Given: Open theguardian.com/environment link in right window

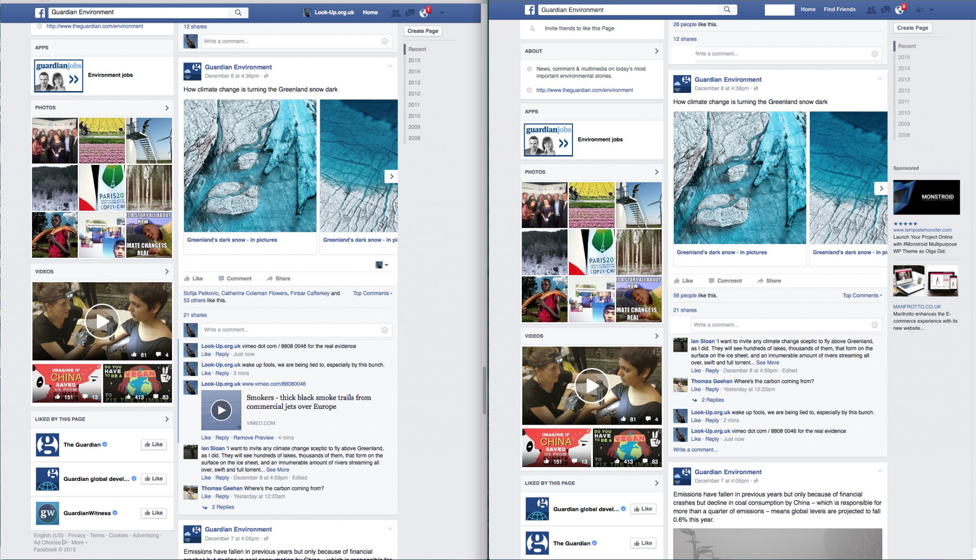Looking at the screenshot, I should click(584, 91).
